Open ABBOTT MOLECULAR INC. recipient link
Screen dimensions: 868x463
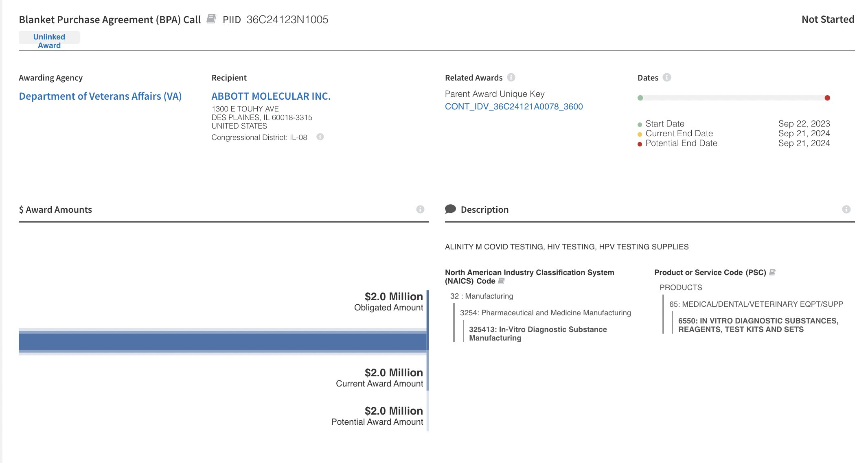(x=271, y=96)
